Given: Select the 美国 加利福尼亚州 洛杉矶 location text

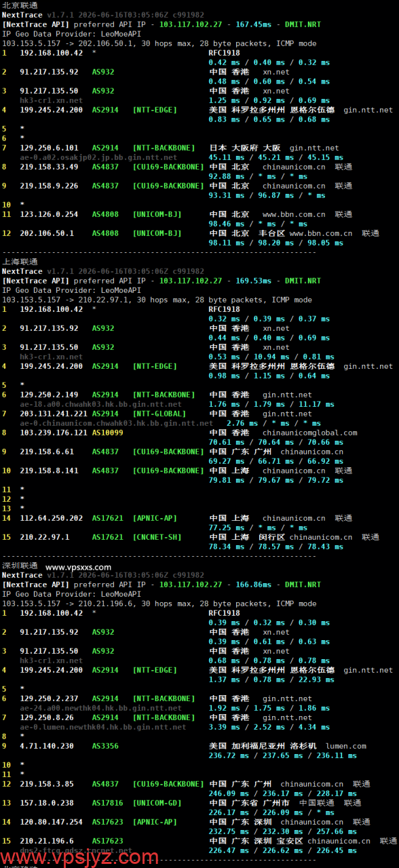Looking at the screenshot, I should pos(263,746).
